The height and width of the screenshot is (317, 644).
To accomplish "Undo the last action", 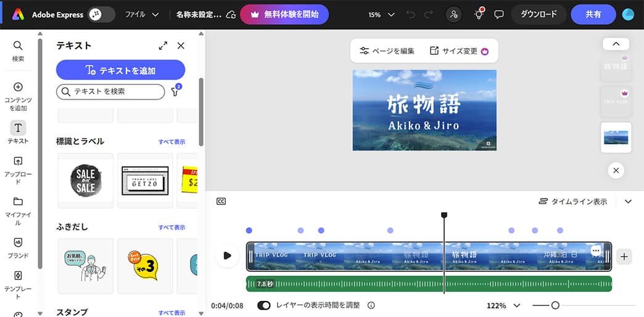I will tap(410, 15).
